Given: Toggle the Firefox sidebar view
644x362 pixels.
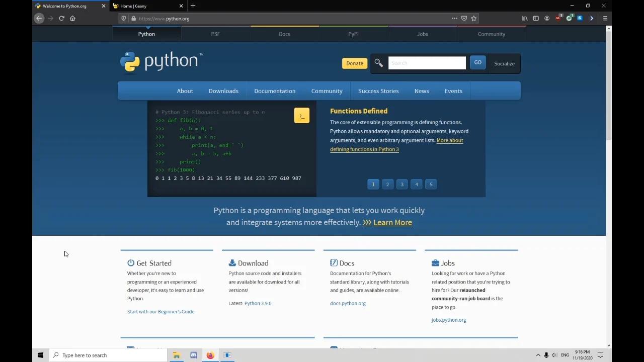Looking at the screenshot, I should [x=536, y=18].
